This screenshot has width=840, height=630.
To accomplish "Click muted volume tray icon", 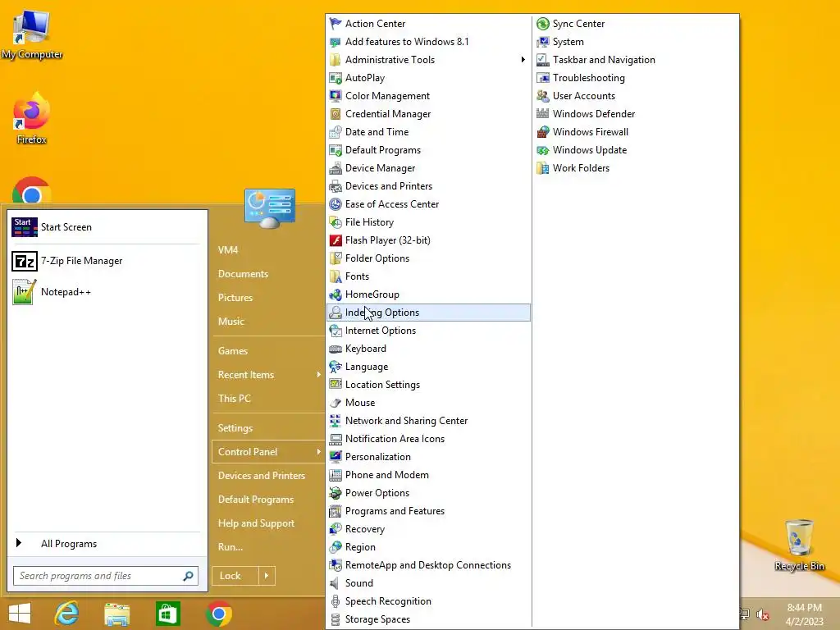I will [762, 615].
